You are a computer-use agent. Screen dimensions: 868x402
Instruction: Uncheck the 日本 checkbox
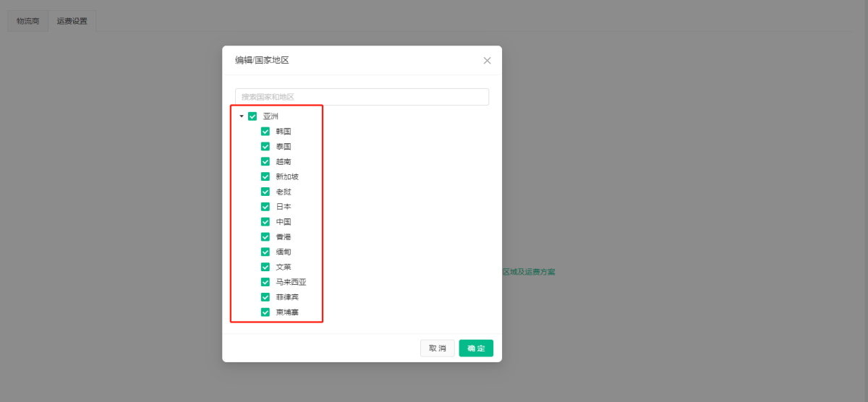click(265, 207)
